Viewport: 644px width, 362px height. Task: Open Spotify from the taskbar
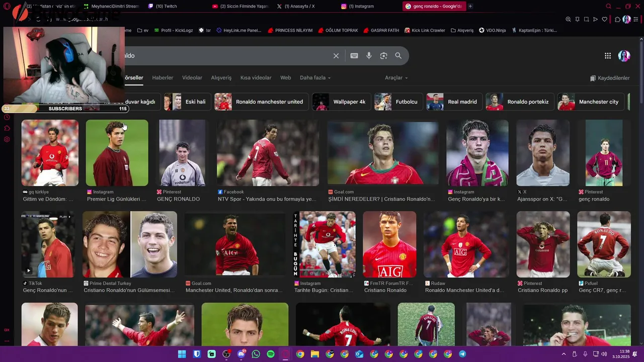271,354
